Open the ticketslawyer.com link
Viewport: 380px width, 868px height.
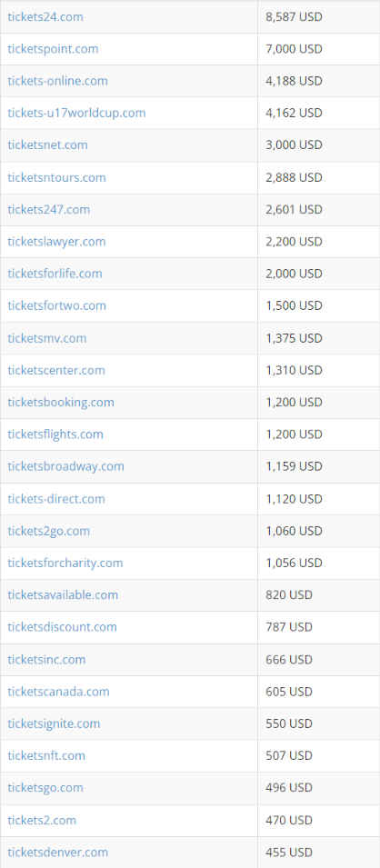click(x=56, y=242)
